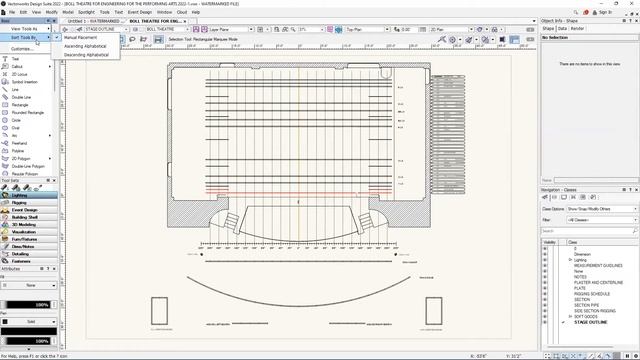The image size is (640, 360).
Task: Toggle visibility of PLATE class
Action: 545,288
